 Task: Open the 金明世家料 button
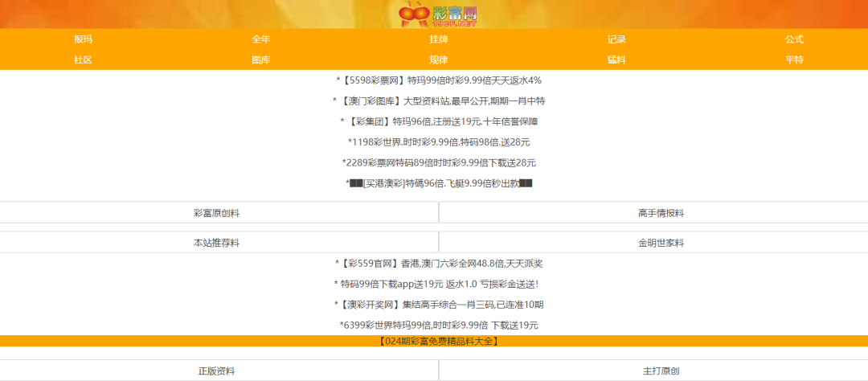(653, 243)
